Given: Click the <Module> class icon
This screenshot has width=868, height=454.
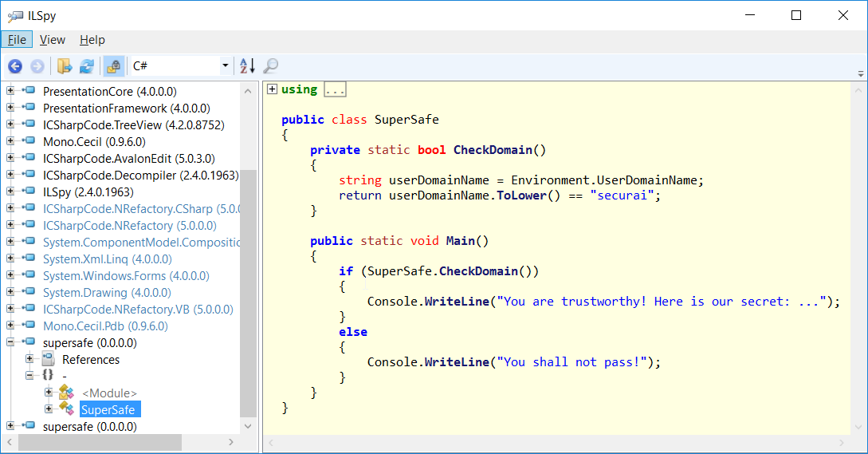Looking at the screenshot, I should click(x=66, y=393).
